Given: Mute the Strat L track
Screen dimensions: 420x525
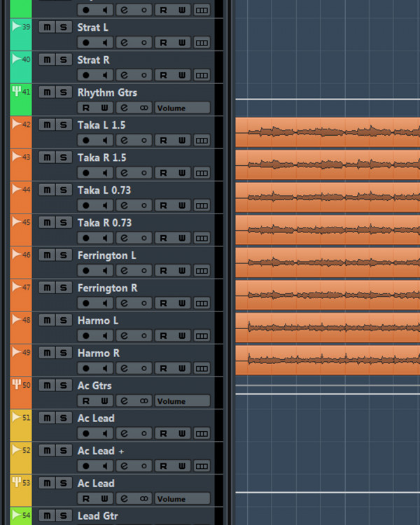Looking at the screenshot, I should [x=47, y=27].
